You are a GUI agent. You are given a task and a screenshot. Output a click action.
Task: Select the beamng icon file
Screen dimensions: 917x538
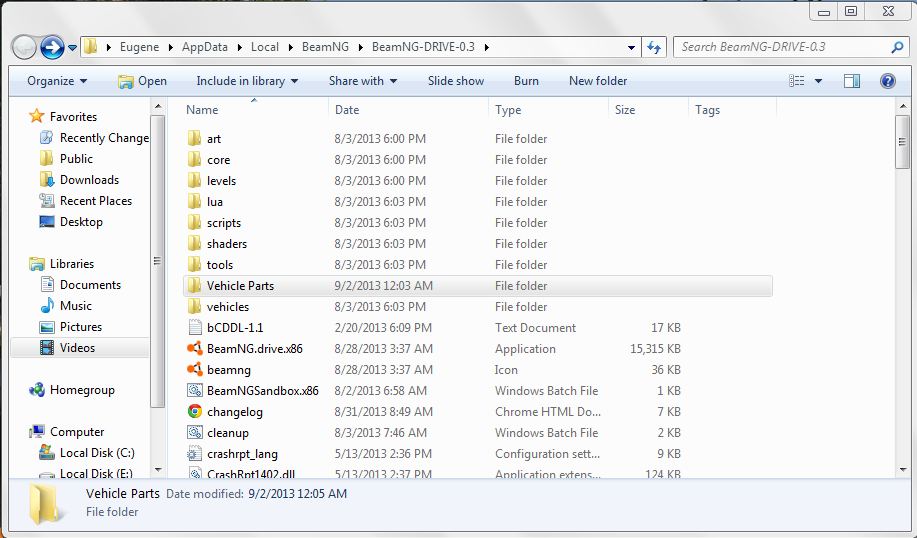[x=195, y=370]
